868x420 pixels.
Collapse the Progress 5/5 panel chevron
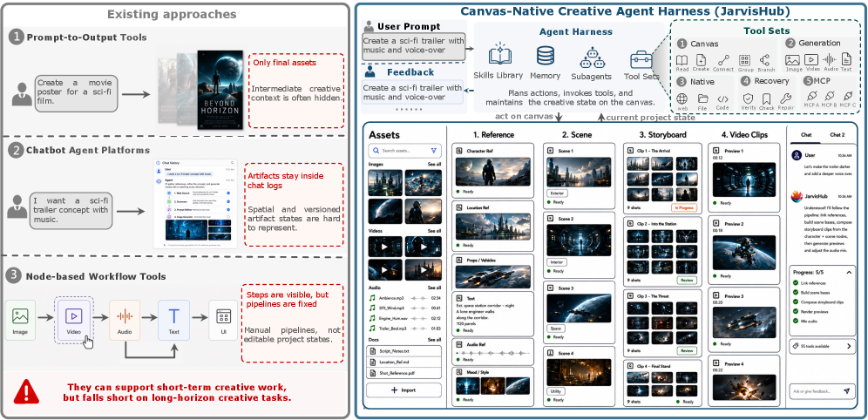(849, 272)
